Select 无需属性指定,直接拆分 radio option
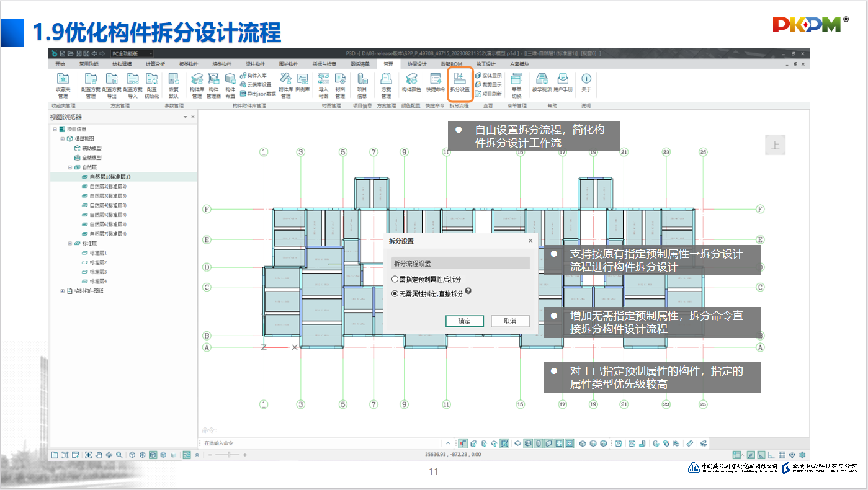This screenshot has width=868, height=490. (x=395, y=294)
